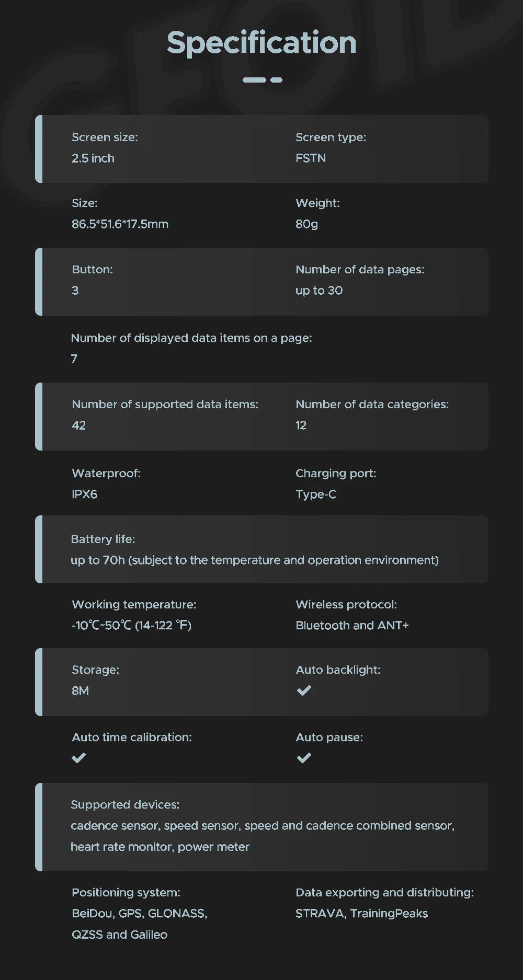Click the 42 supported data items value

pos(78,425)
